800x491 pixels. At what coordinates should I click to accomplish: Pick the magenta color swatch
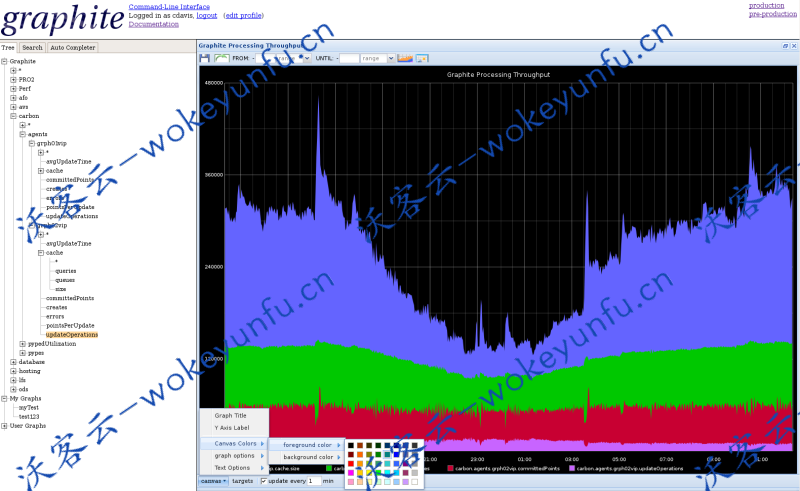tap(351, 473)
